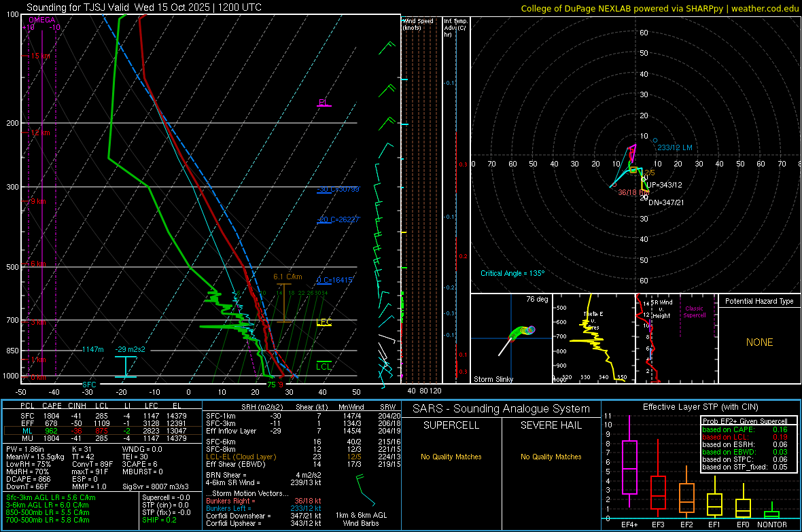Click the orange 'NONE' hazard type
Screen dimensions: 802x532
(759, 342)
